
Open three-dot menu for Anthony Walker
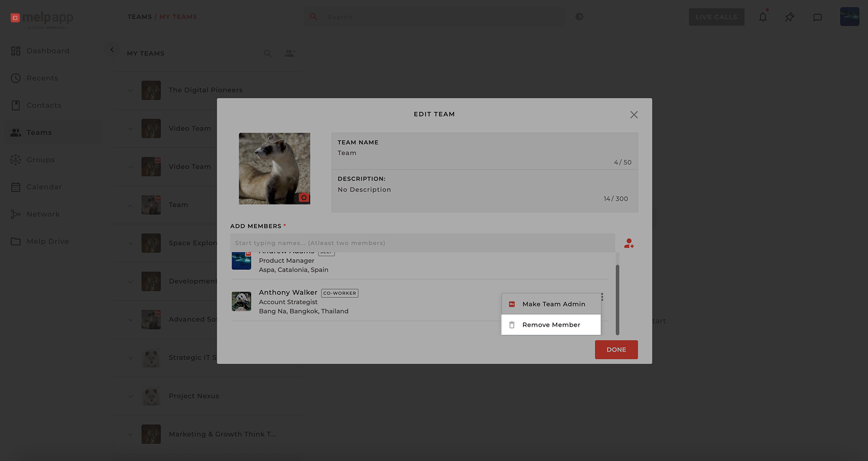pos(602,297)
